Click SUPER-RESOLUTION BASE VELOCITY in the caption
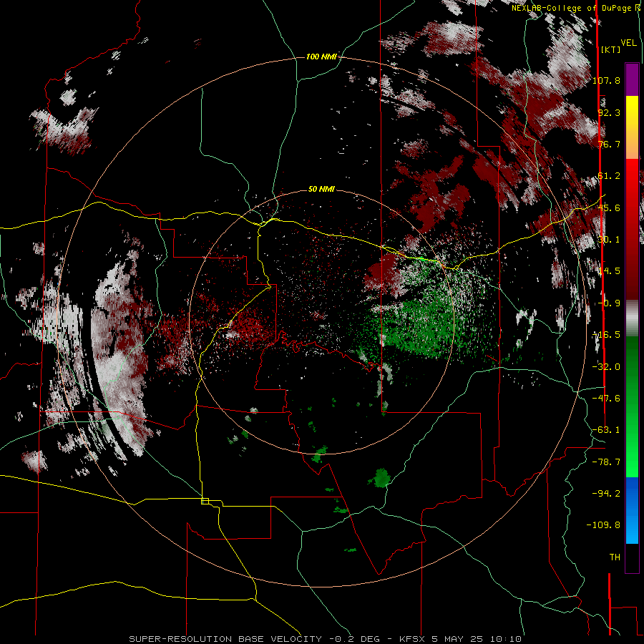Viewport: 644px width, 644px height. [225, 639]
